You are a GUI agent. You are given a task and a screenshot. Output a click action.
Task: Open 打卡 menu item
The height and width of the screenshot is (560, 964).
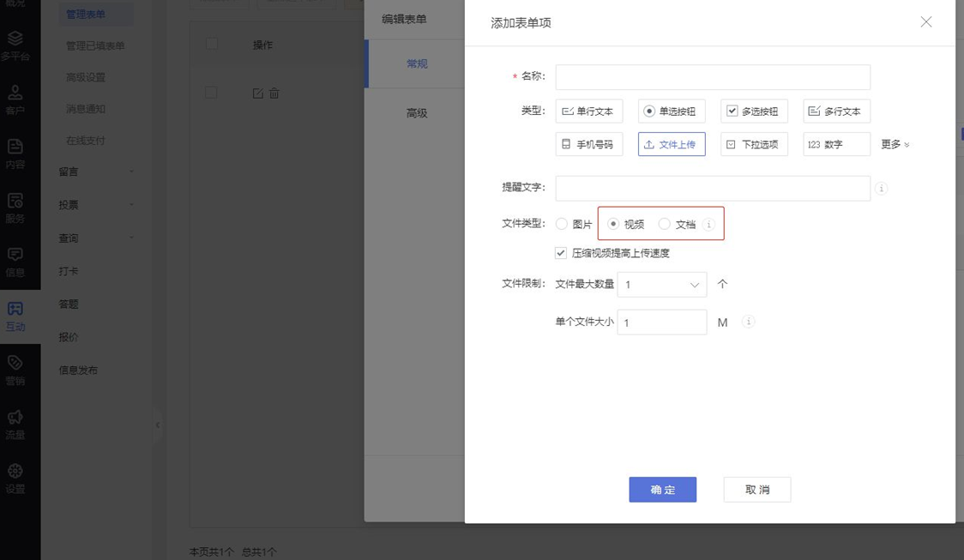[69, 271]
